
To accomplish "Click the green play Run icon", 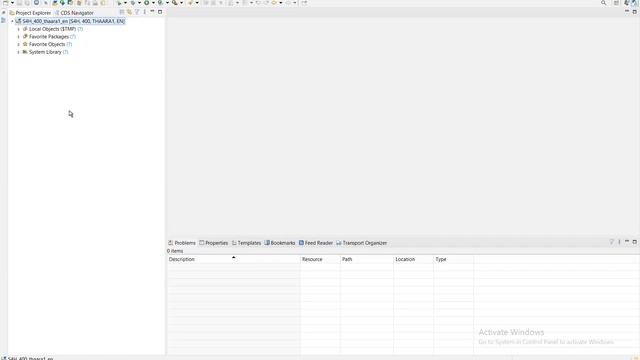I will pos(119,3).
